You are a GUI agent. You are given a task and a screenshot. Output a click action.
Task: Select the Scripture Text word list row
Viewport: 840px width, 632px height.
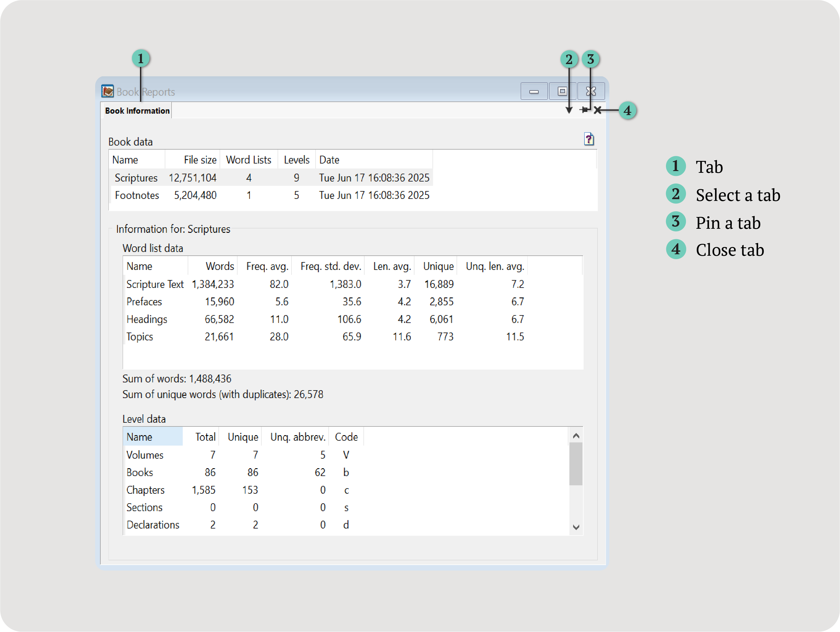[x=155, y=284]
